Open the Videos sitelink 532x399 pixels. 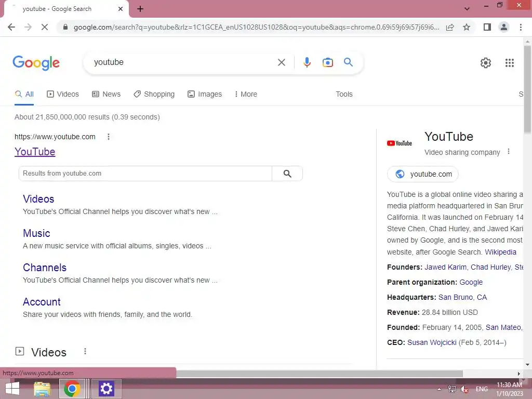pos(38,199)
